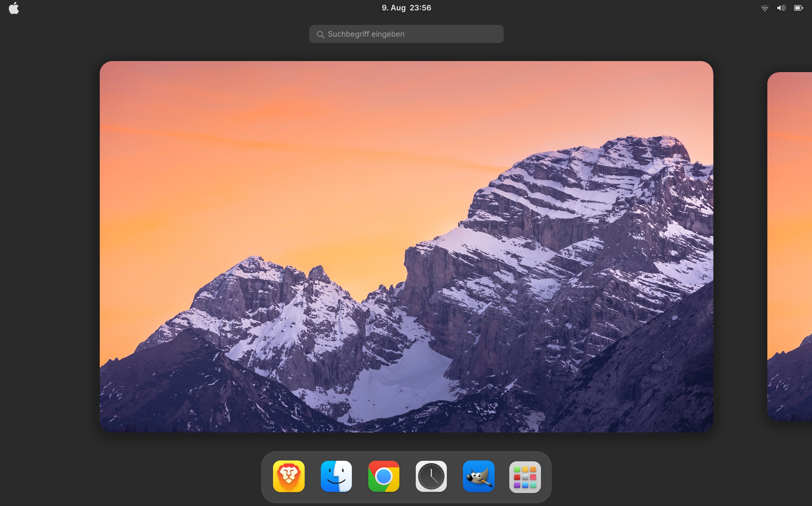Click the orange sky in workspace preview
Image resolution: width=812 pixels, height=506 pixels.
point(268,151)
